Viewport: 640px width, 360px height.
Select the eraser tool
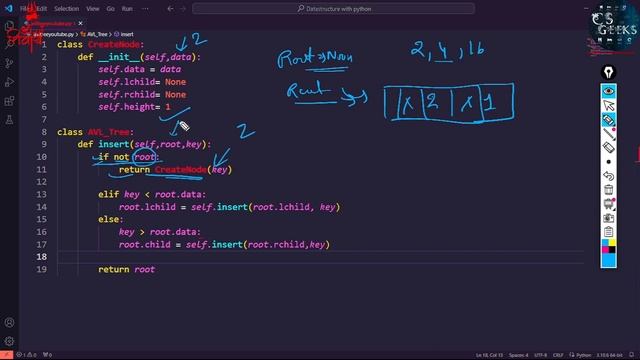(609, 147)
